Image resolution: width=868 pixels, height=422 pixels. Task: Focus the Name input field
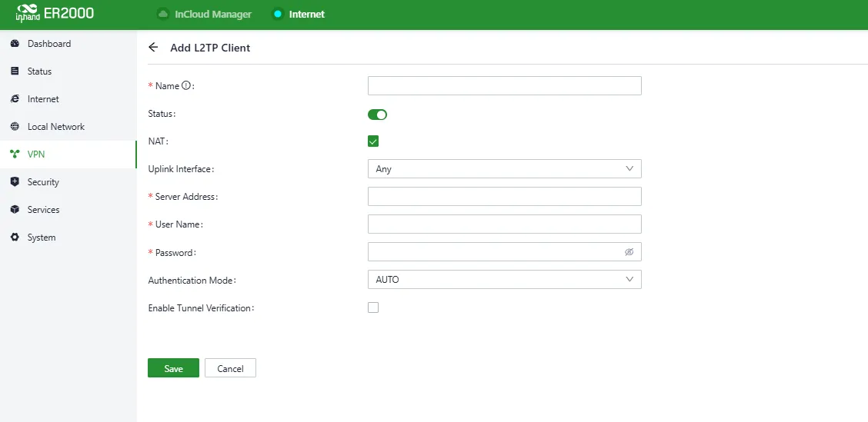[504, 86]
